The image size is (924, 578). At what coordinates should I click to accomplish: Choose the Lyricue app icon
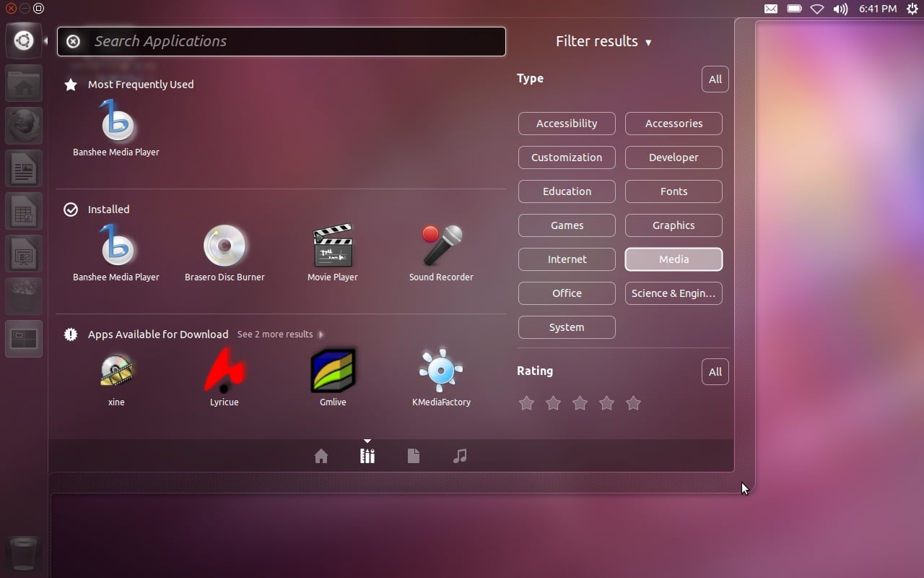(225, 379)
